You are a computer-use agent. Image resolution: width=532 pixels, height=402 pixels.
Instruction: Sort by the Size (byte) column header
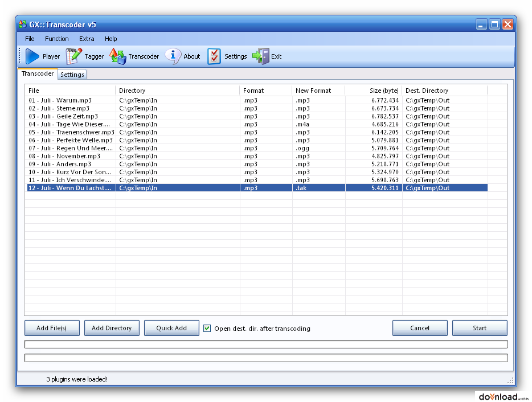pos(373,91)
